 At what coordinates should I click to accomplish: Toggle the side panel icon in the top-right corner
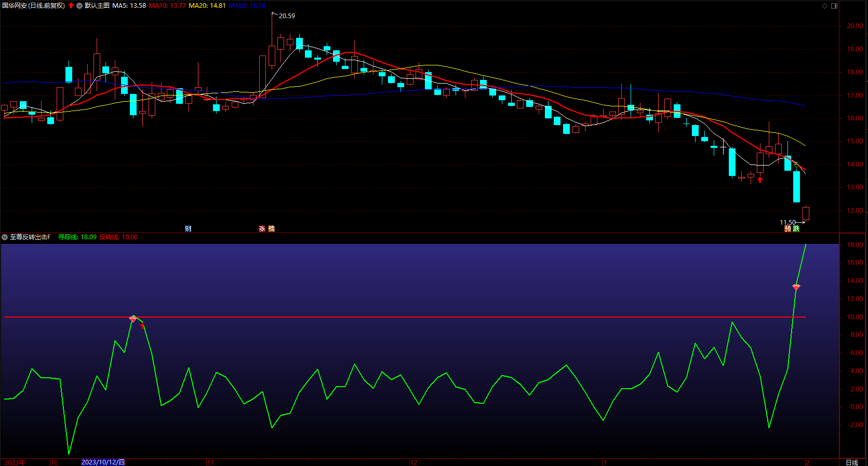(x=834, y=6)
